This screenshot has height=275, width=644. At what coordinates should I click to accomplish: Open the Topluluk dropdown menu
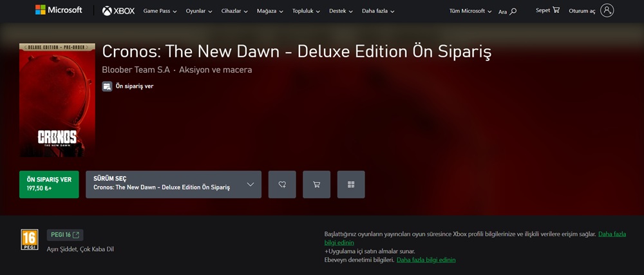[x=307, y=12]
